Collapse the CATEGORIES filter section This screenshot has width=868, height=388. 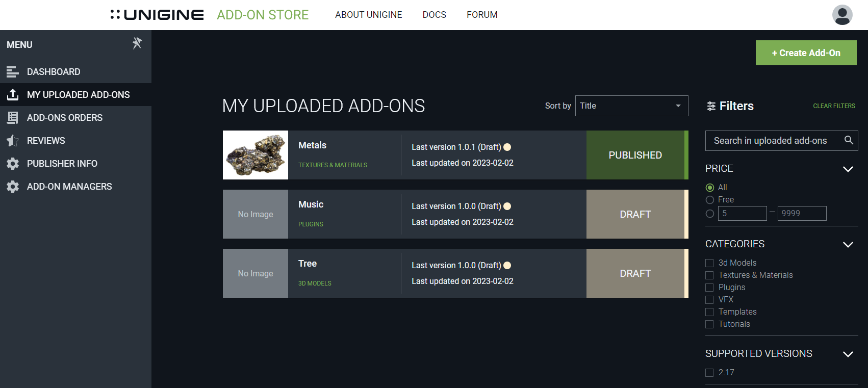click(848, 244)
